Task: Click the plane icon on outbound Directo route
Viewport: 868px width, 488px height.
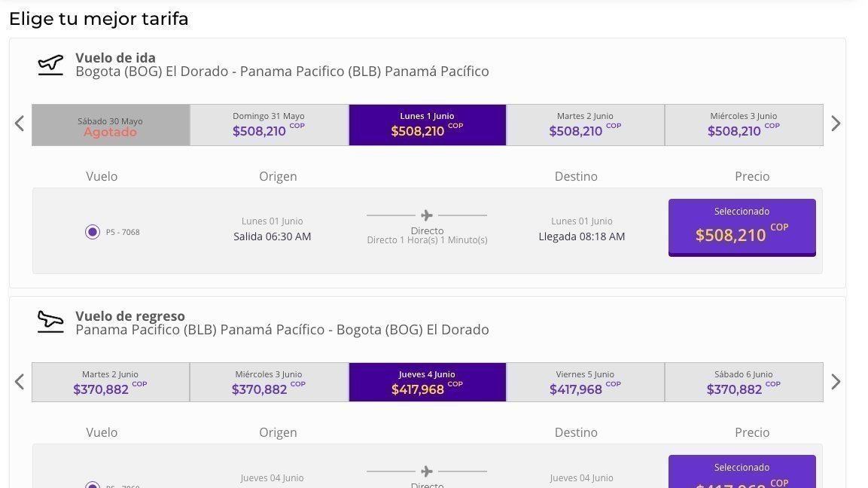Action: (x=427, y=215)
